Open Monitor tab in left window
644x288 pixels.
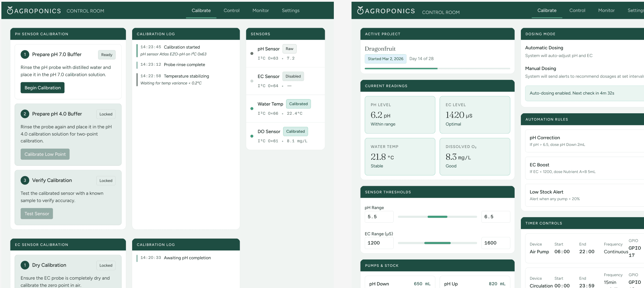click(x=261, y=10)
